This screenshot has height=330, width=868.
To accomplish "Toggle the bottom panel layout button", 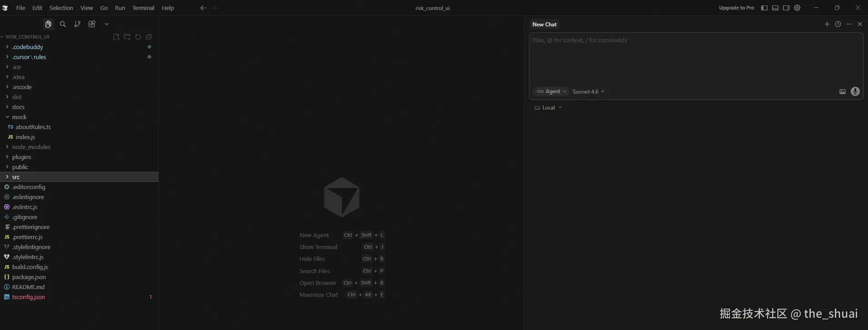I will [x=775, y=8].
